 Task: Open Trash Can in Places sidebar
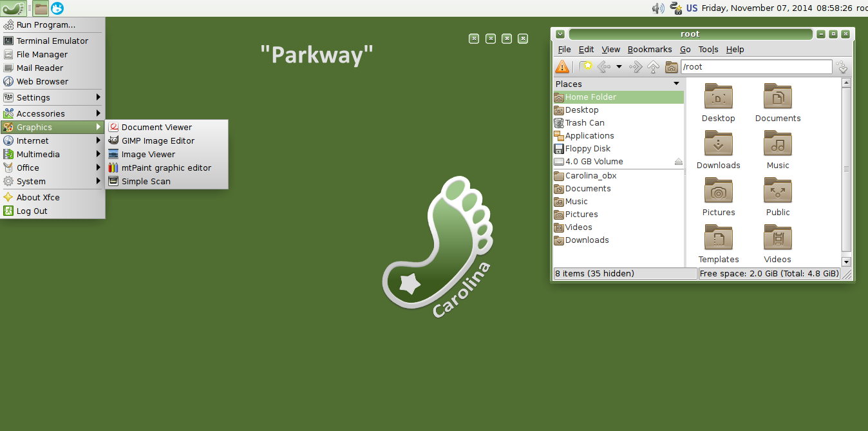pyautogui.click(x=618, y=122)
